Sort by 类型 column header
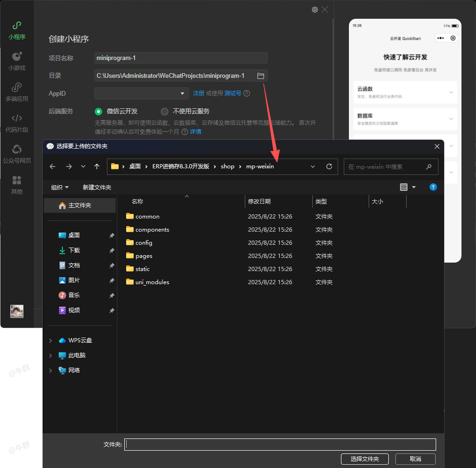This screenshot has width=476, height=468. pyautogui.click(x=321, y=202)
